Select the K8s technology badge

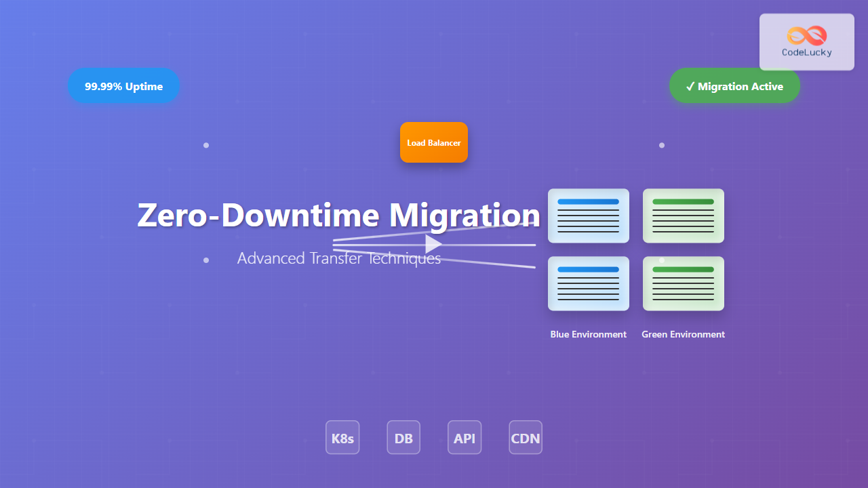click(x=342, y=438)
